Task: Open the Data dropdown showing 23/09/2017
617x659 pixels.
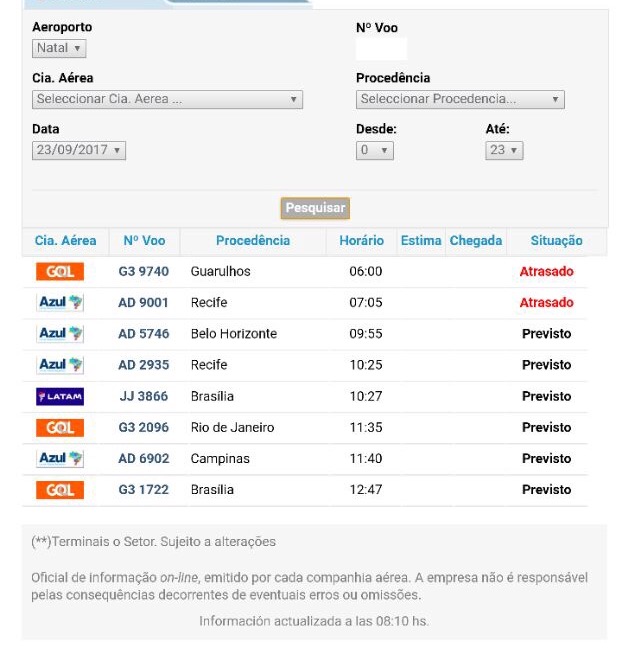Action: coord(79,150)
